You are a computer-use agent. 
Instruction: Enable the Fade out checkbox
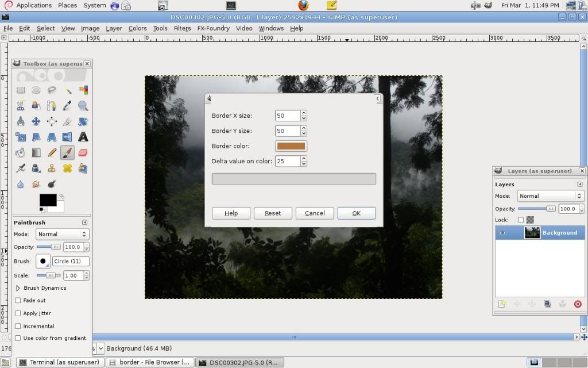18,300
